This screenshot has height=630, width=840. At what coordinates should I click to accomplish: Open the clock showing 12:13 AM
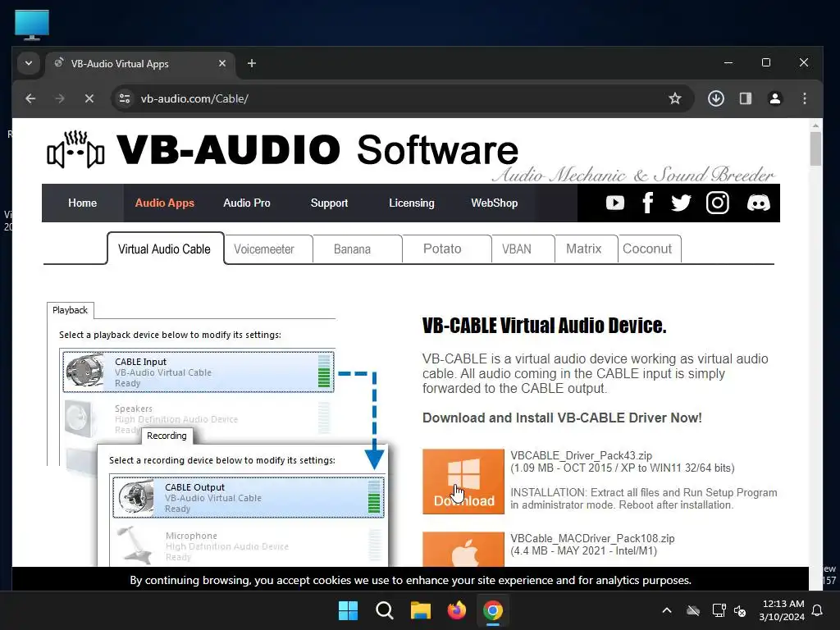[782, 610]
